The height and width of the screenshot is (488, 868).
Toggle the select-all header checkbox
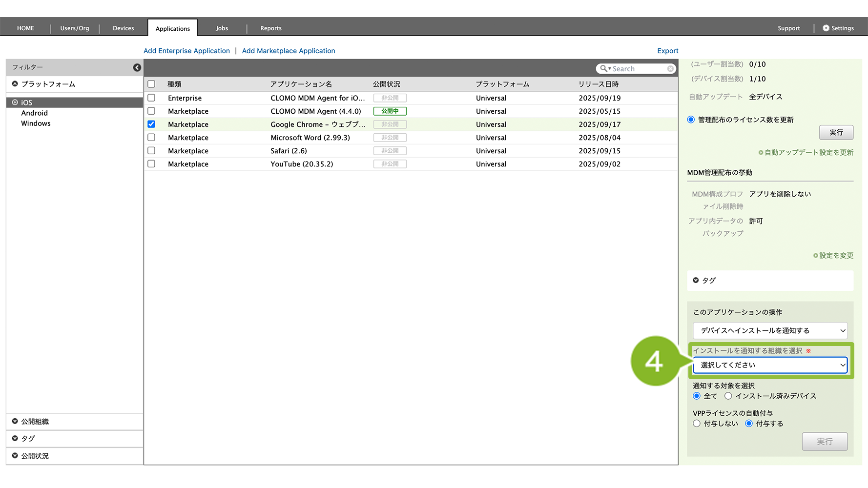point(151,84)
